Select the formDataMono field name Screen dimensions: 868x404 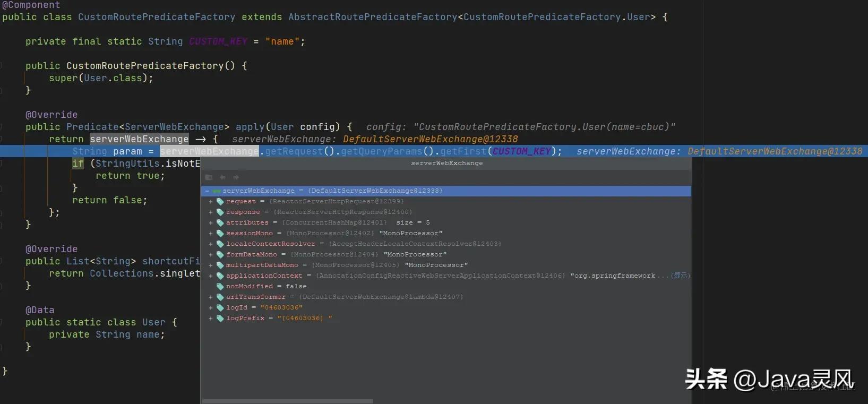pos(252,255)
